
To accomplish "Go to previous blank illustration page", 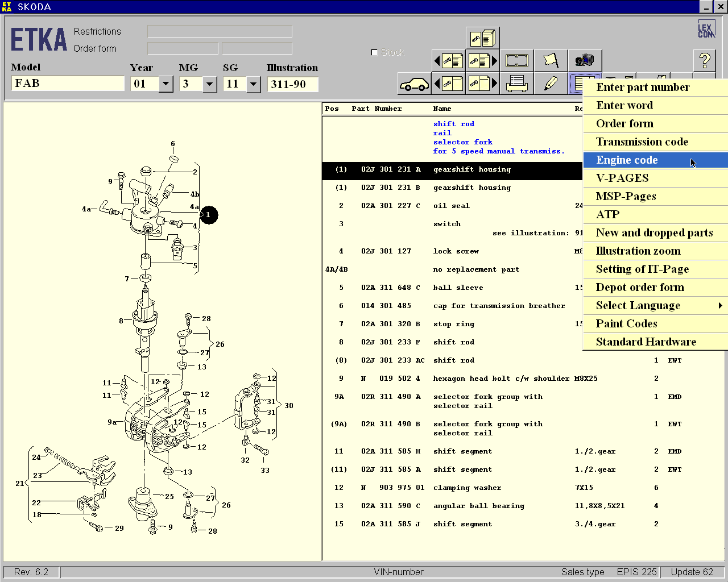I will point(449,84).
